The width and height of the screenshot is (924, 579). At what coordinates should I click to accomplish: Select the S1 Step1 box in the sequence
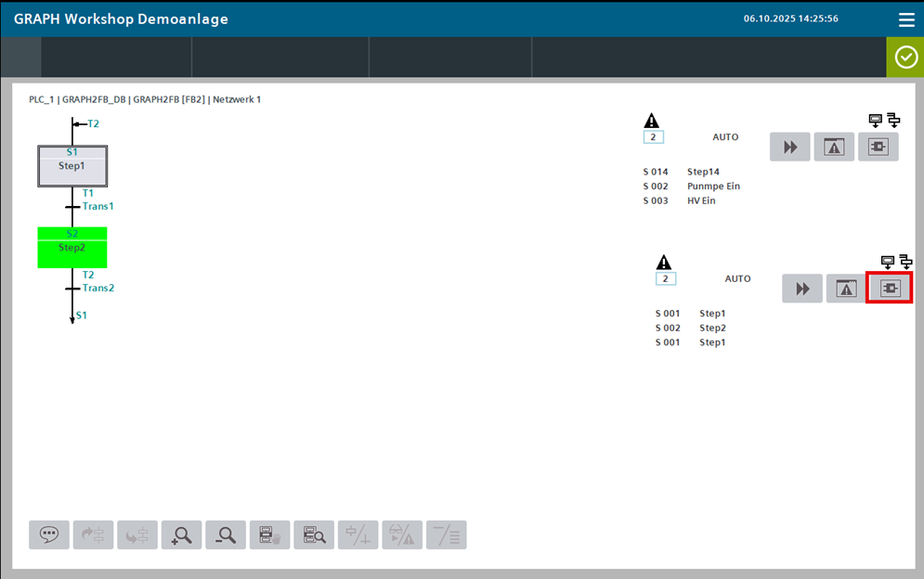(72, 166)
